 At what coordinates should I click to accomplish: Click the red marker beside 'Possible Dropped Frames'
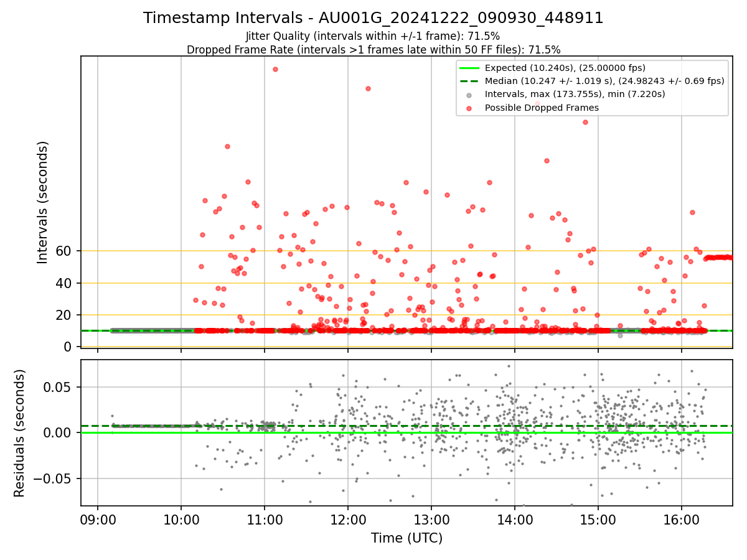click(469, 108)
